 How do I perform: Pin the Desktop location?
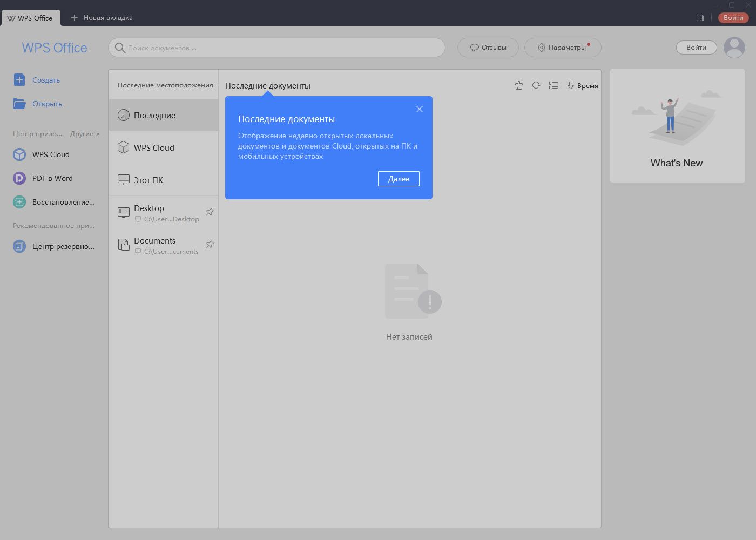tap(210, 212)
